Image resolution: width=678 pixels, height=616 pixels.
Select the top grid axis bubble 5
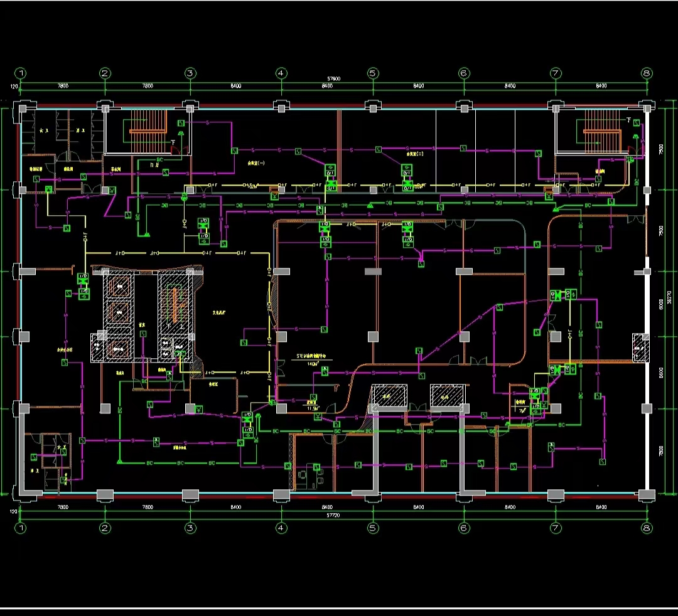373,73
